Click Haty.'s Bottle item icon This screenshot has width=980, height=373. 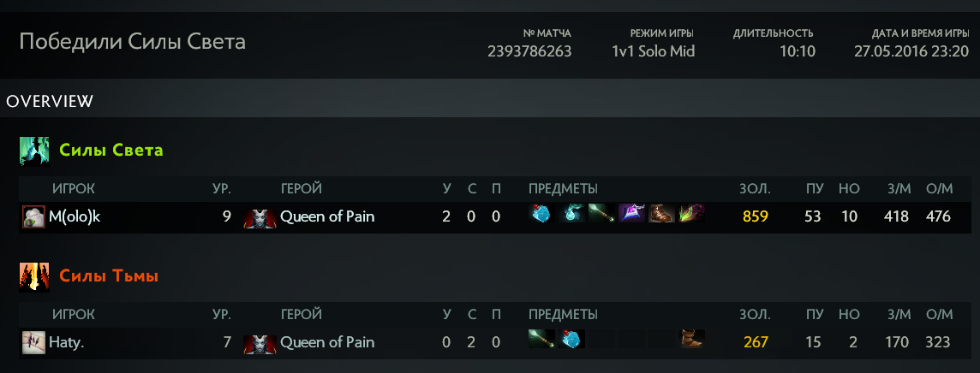[x=572, y=340]
